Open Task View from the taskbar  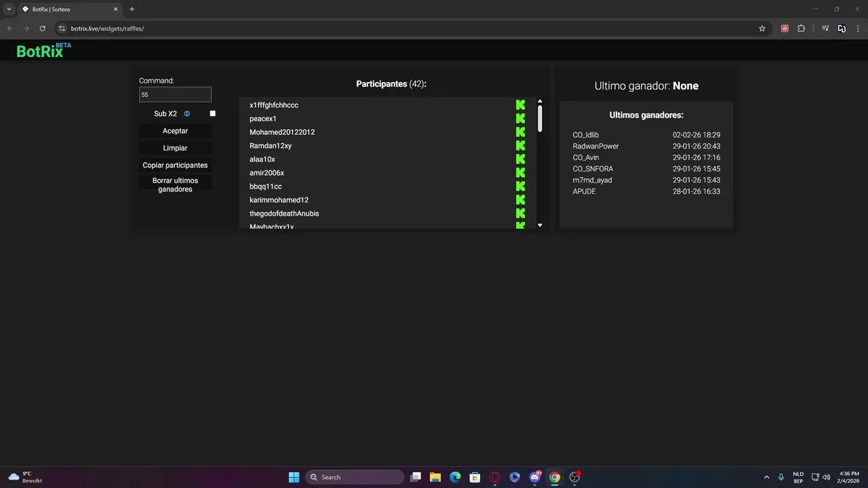pyautogui.click(x=416, y=477)
